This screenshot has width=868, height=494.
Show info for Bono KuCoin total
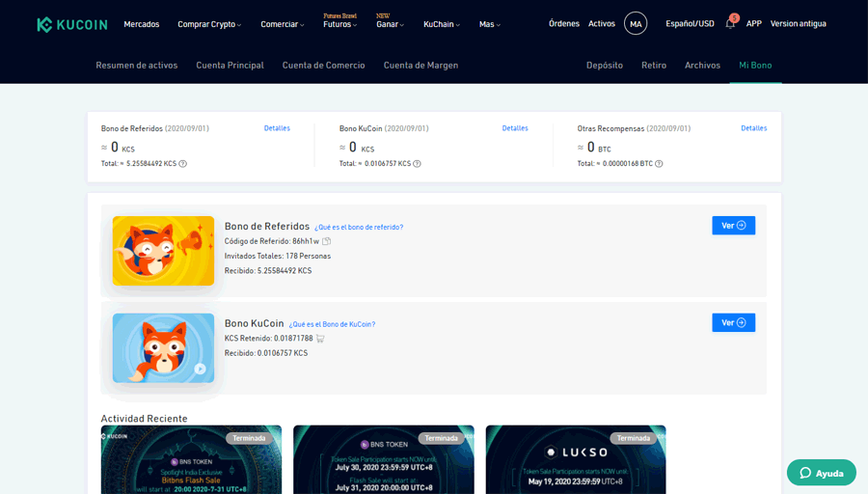[x=417, y=163]
